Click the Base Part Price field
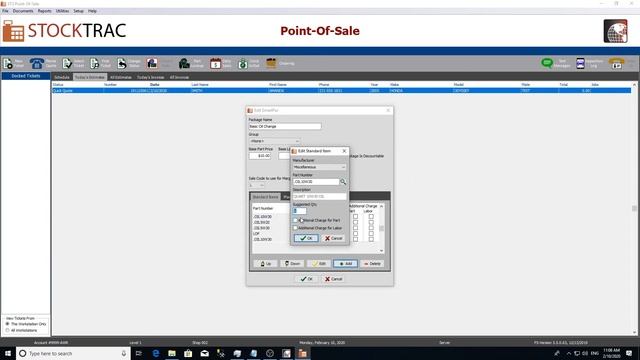 [260, 156]
